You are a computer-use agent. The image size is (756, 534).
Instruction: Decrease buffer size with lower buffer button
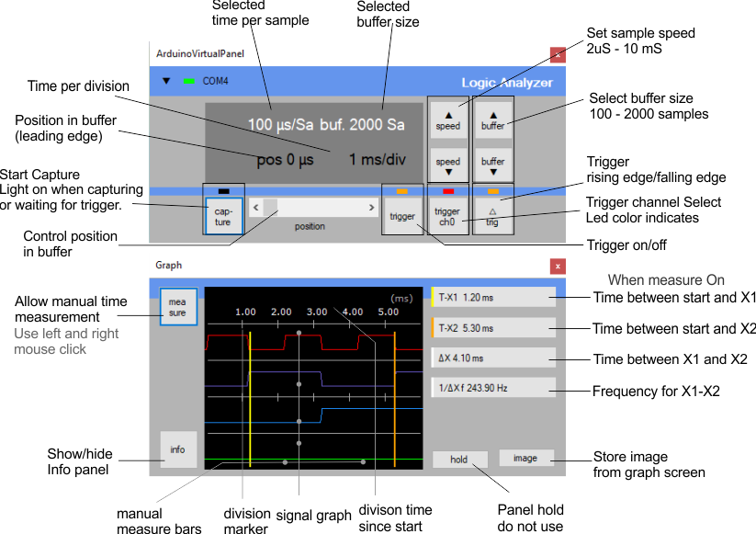pos(492,165)
